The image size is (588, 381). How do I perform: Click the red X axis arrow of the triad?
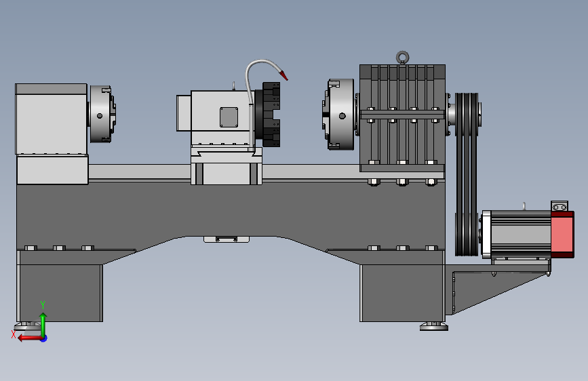[x=30, y=338]
